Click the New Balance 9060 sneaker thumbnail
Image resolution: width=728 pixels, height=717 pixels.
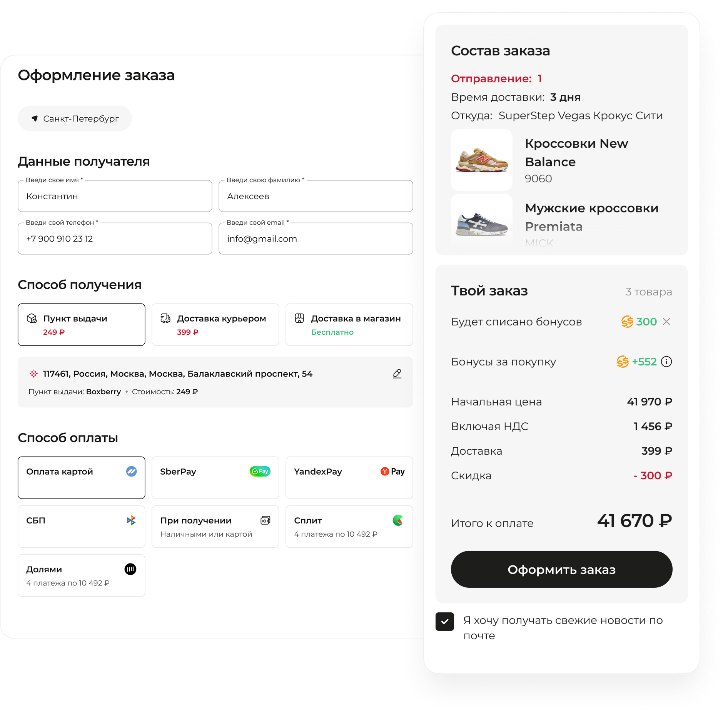pos(481,160)
